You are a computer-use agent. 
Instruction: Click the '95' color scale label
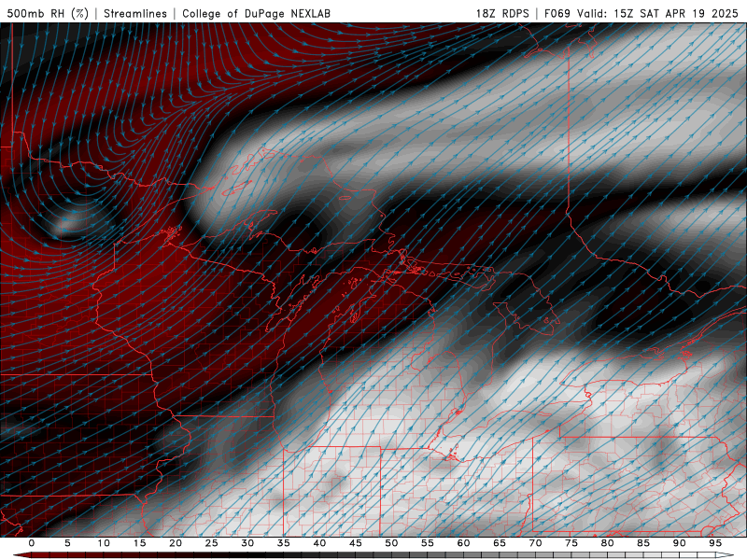coord(715,543)
